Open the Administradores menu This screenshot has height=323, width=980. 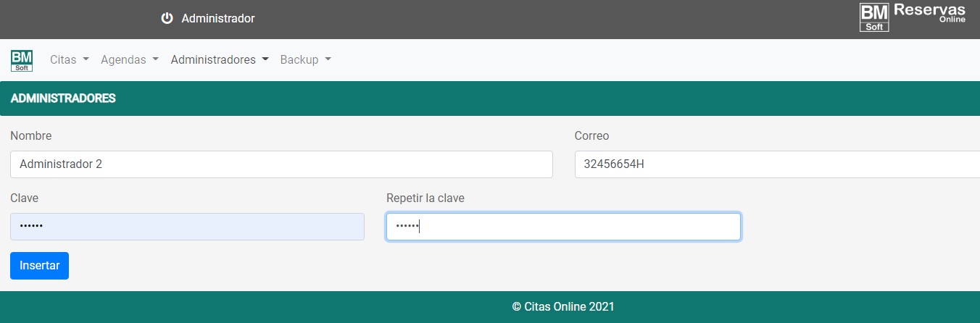click(x=213, y=60)
